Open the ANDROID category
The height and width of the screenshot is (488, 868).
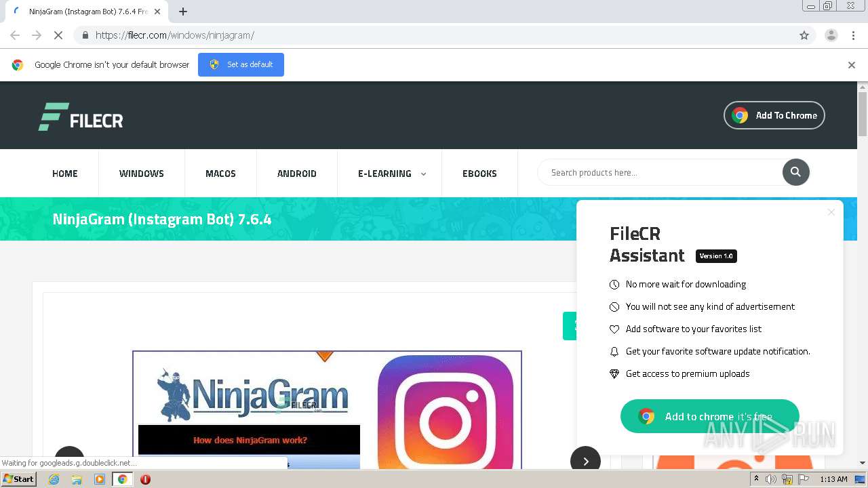[296, 174]
